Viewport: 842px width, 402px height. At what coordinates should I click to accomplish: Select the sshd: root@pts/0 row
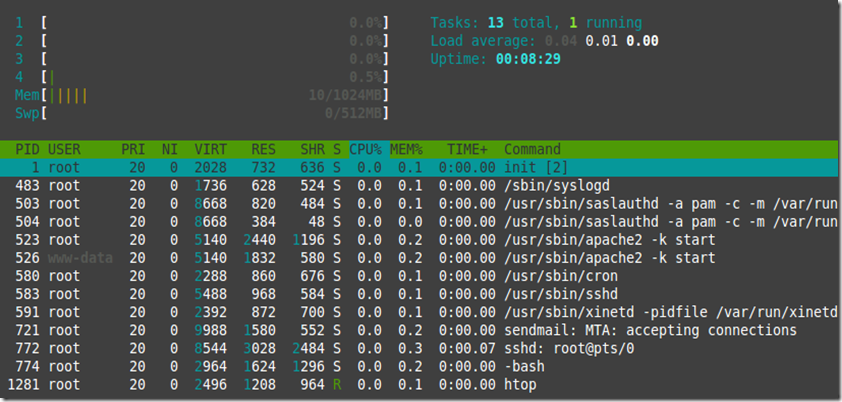click(x=419, y=349)
